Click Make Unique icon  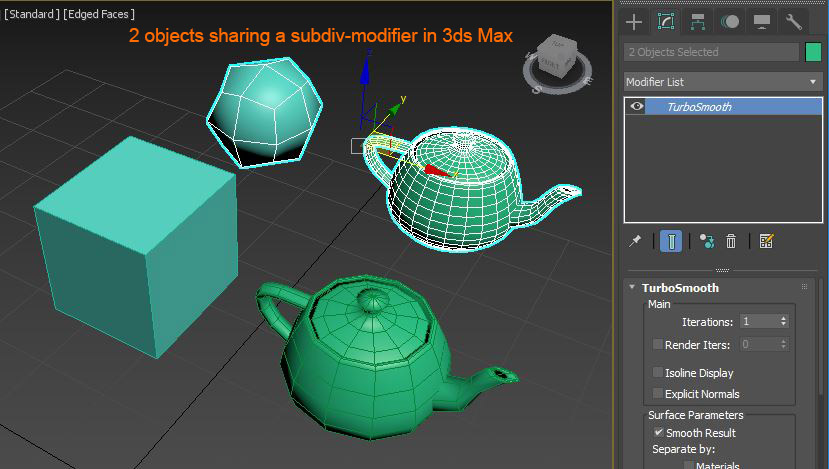[x=707, y=241]
